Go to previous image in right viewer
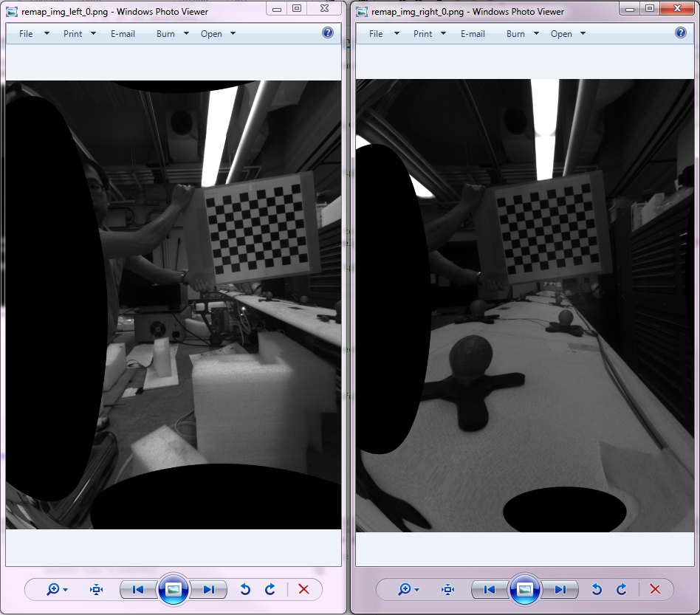This screenshot has width=700, height=615. coord(490,590)
